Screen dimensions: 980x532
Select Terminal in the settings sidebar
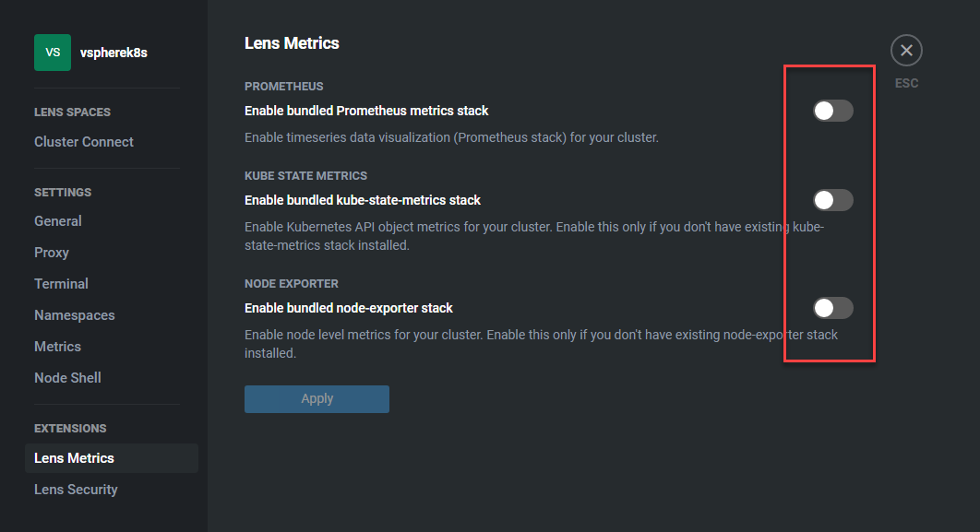coord(61,283)
